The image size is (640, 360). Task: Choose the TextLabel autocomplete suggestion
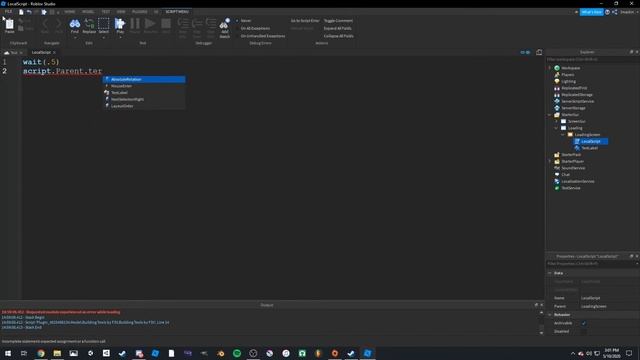144,93
